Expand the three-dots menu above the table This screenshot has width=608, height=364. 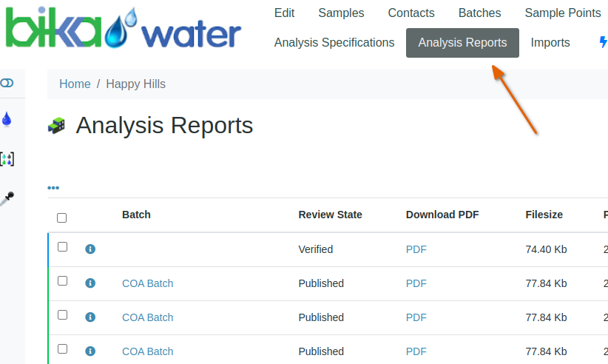tap(53, 188)
